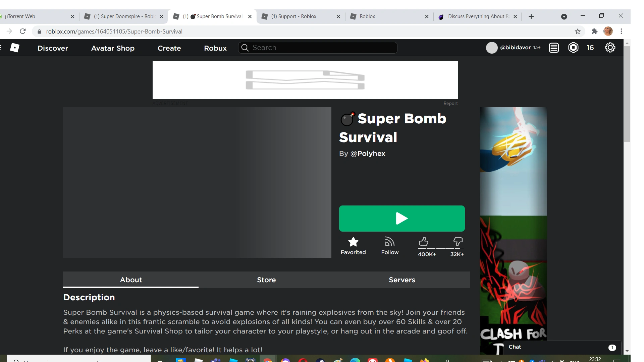The height and width of the screenshot is (362, 644).
Task: Click the thumbs down dislike icon
Action: pos(458,242)
